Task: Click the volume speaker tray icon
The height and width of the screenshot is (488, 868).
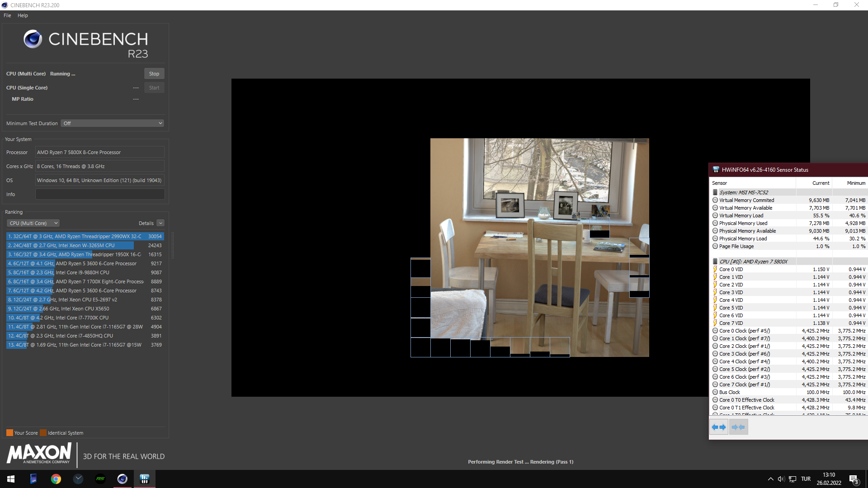Action: click(x=781, y=479)
